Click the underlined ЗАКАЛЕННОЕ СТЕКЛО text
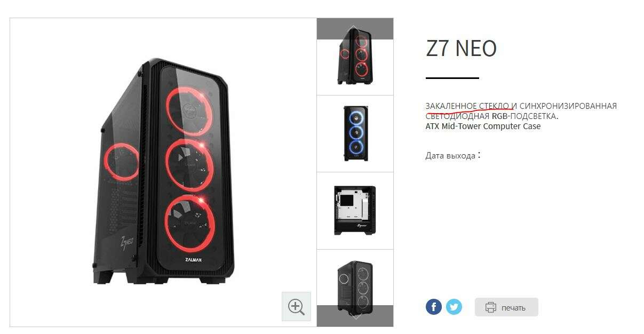This screenshot has width=644, height=334. pyautogui.click(x=467, y=106)
